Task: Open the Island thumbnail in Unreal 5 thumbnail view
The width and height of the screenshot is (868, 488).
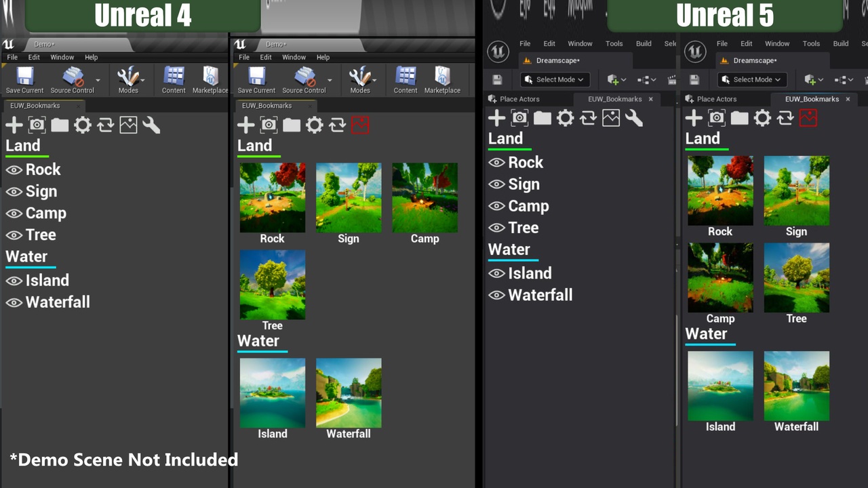Action: [720, 386]
